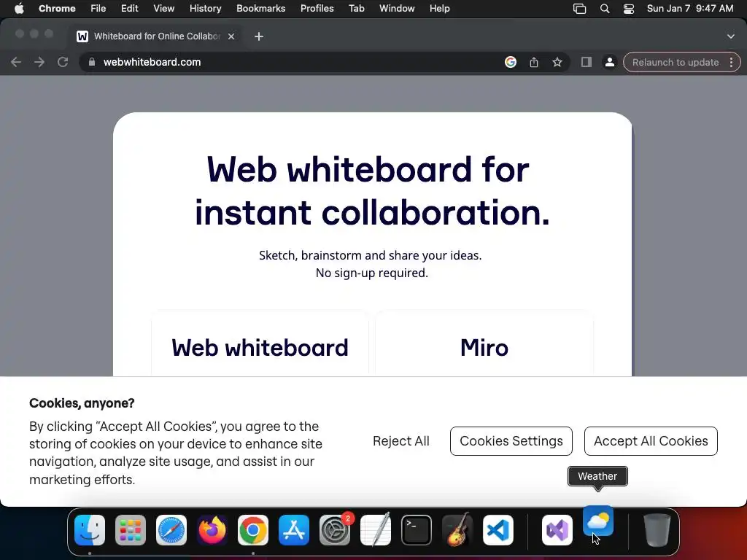Open the File menu
The image size is (747, 560).
click(98, 8)
